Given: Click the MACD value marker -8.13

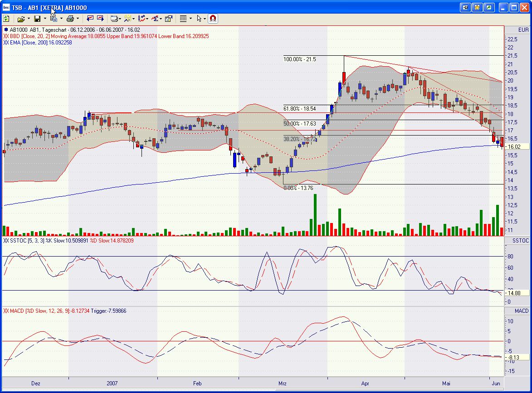Looking at the screenshot, I should [517, 357].
